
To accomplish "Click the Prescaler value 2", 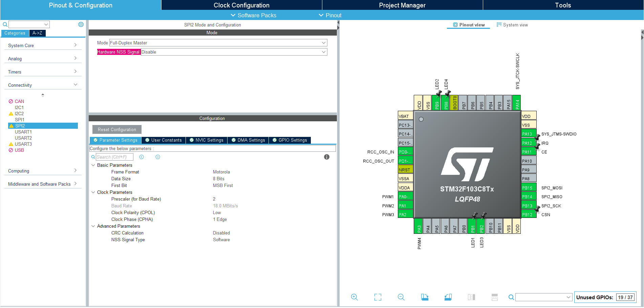I will pyautogui.click(x=214, y=199).
